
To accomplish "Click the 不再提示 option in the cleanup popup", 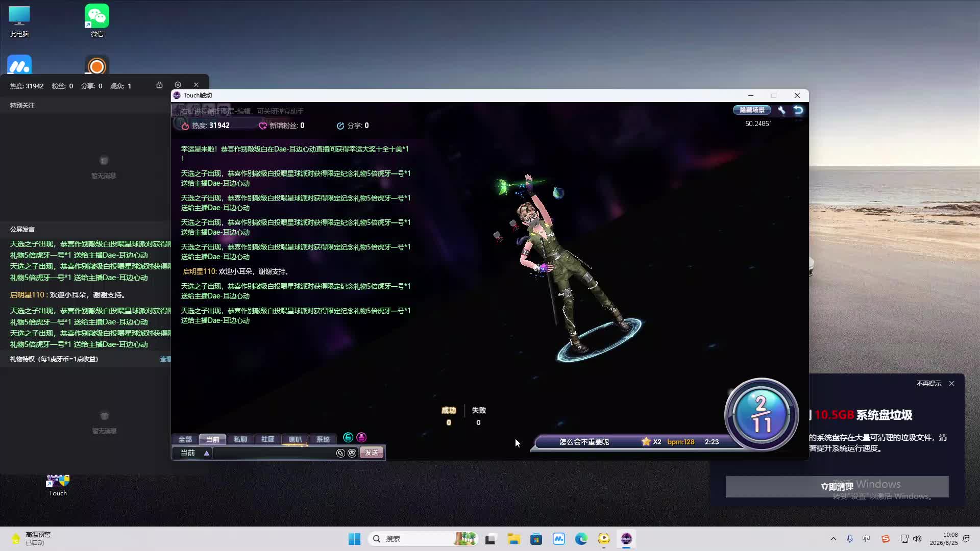I will 928,384.
